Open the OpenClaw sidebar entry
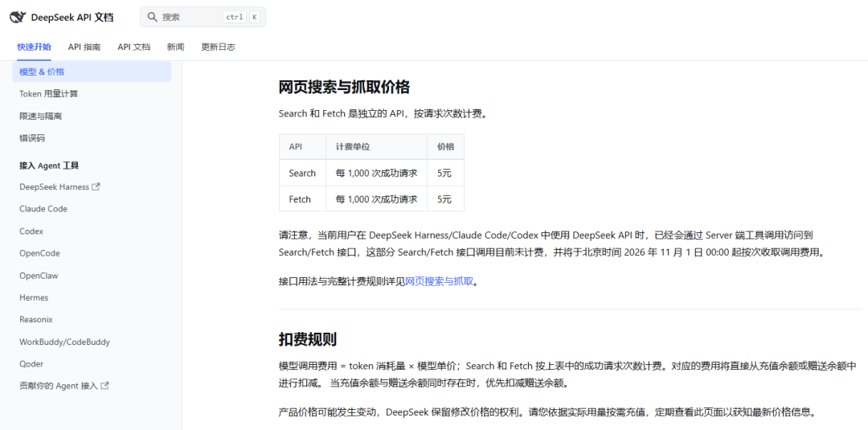868x430 pixels. (x=39, y=276)
